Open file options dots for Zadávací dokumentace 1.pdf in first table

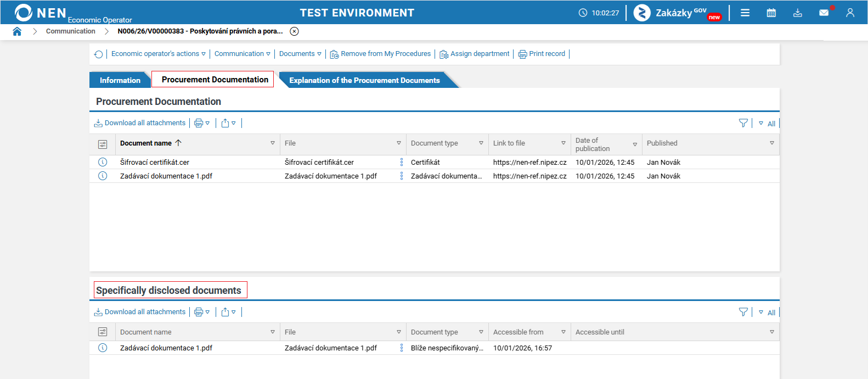[x=402, y=176]
